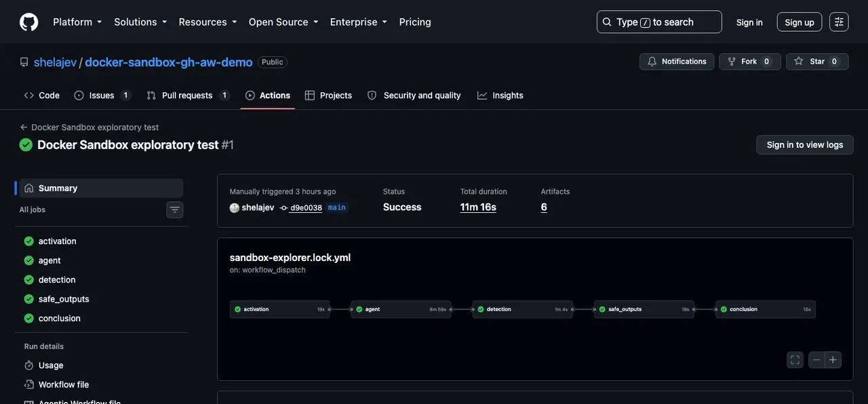Image resolution: width=868 pixels, height=404 pixels.
Task: Expand the Solutions dropdown menu
Action: tap(140, 22)
